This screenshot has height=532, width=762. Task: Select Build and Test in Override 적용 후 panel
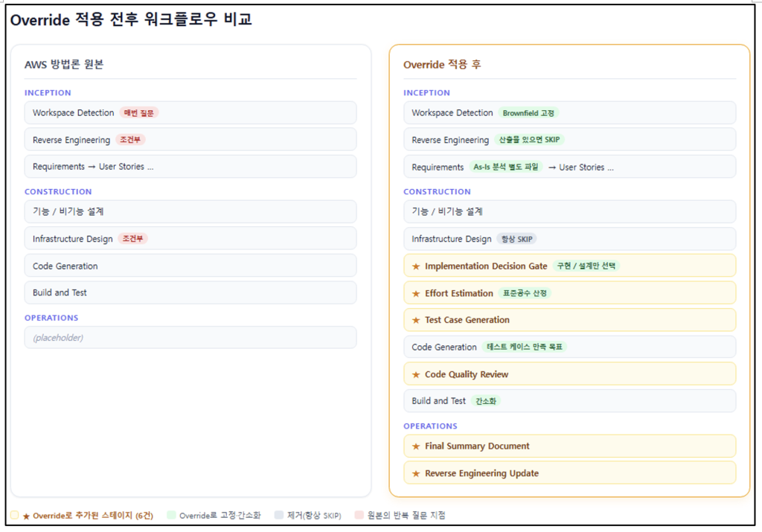click(569, 401)
